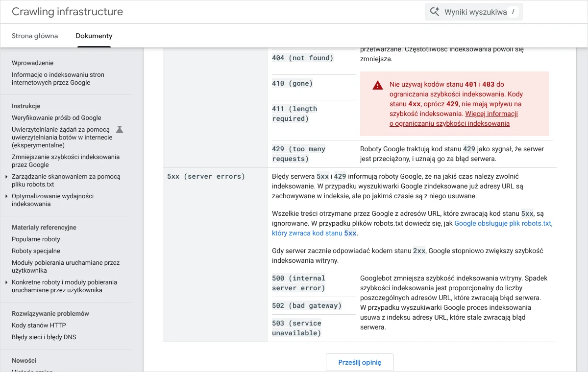The image size is (588, 372).
Task: Focus the Wyniki wyszukiwania search field
Action: 474,12
